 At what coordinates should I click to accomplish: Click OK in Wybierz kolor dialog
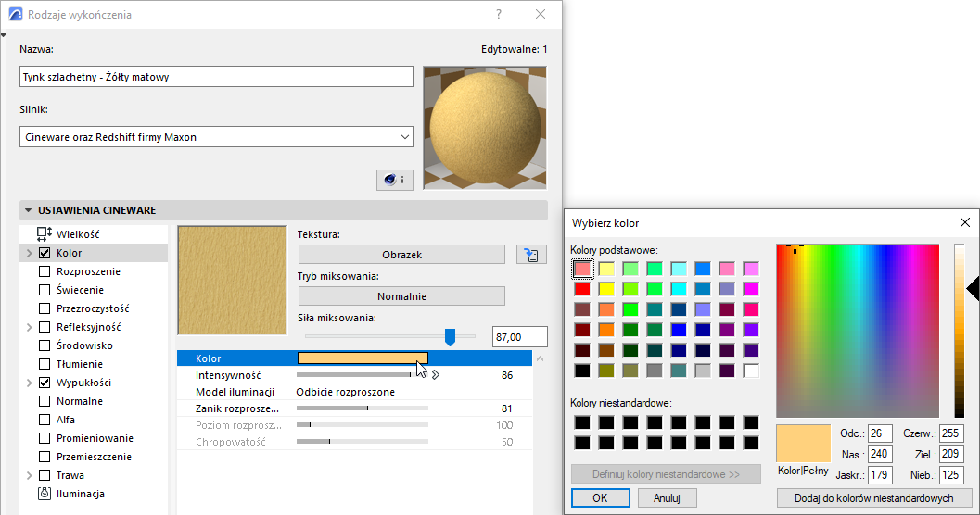(600, 497)
